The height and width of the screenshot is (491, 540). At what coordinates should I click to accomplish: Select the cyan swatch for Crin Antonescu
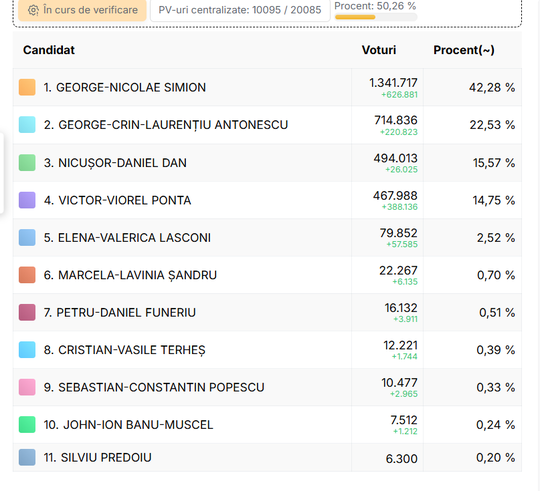tap(27, 125)
